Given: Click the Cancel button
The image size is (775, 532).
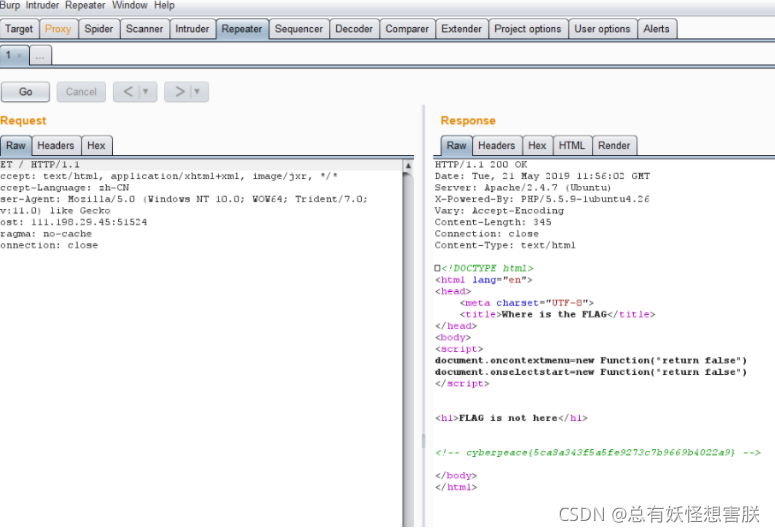Looking at the screenshot, I should [81, 92].
